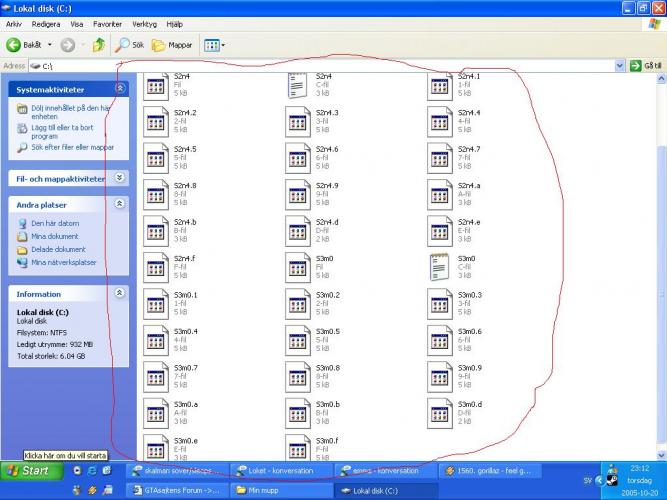Switch to GTAsajtens Forum taskbar window
The height and width of the screenshot is (500, 667).
[177, 491]
